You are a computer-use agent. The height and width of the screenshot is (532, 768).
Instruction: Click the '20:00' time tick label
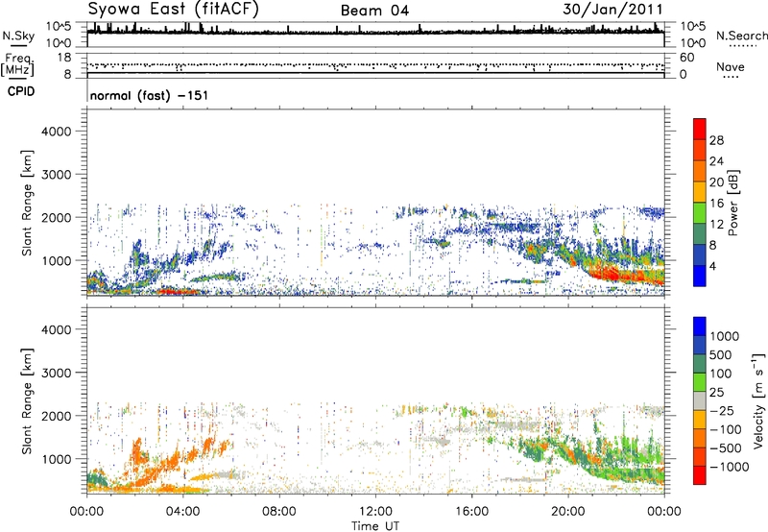click(x=567, y=512)
